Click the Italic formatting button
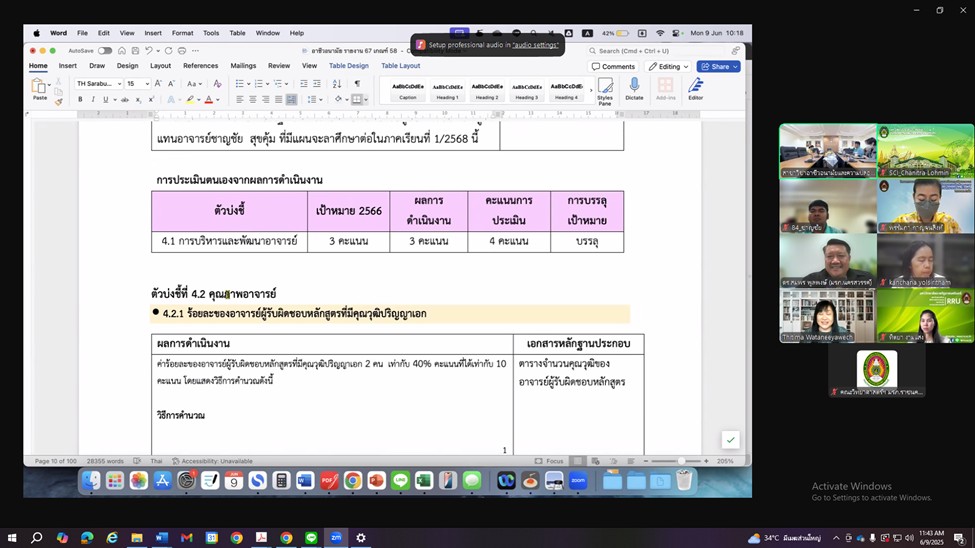The width and height of the screenshot is (975, 548). pos(93,99)
